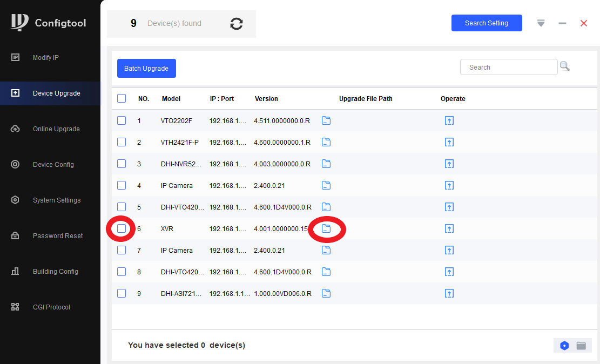Select checkbox for device number 5
Viewport: 600px width, 364px height.
(x=122, y=207)
